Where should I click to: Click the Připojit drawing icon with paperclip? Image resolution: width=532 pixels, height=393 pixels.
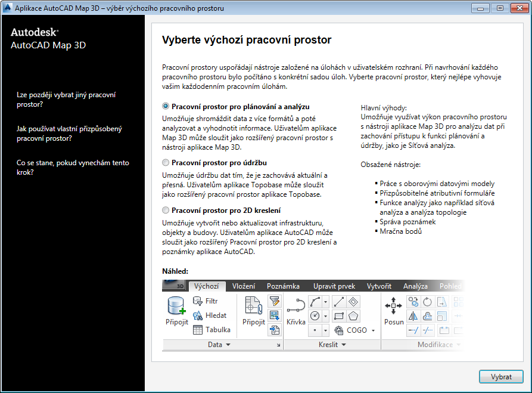tap(253, 305)
